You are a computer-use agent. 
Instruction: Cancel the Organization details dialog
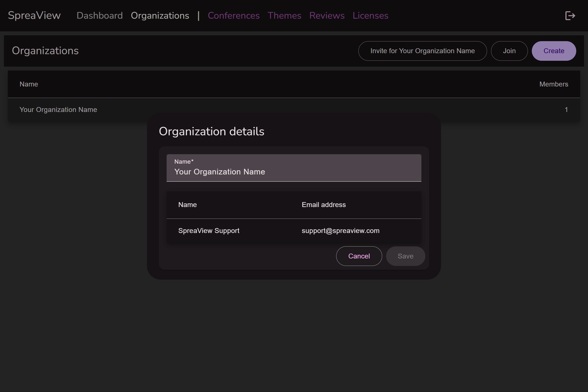point(359,256)
